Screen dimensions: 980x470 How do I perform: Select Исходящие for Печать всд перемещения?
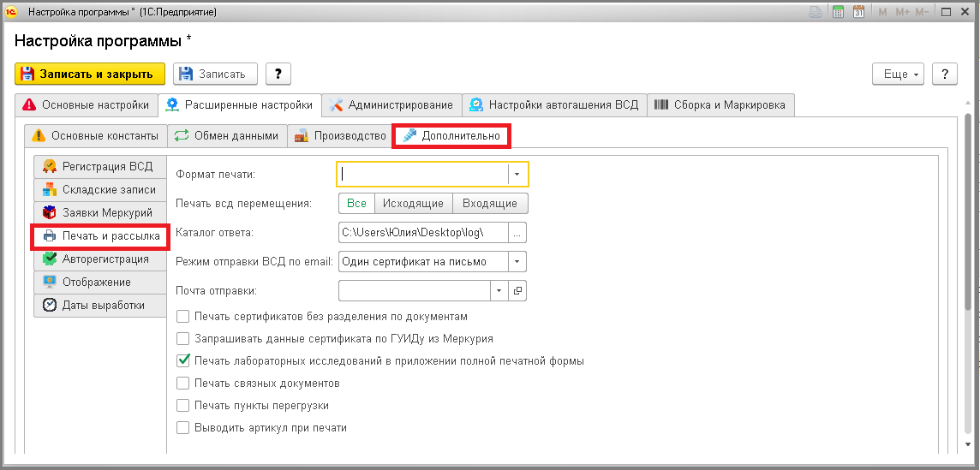click(x=413, y=203)
